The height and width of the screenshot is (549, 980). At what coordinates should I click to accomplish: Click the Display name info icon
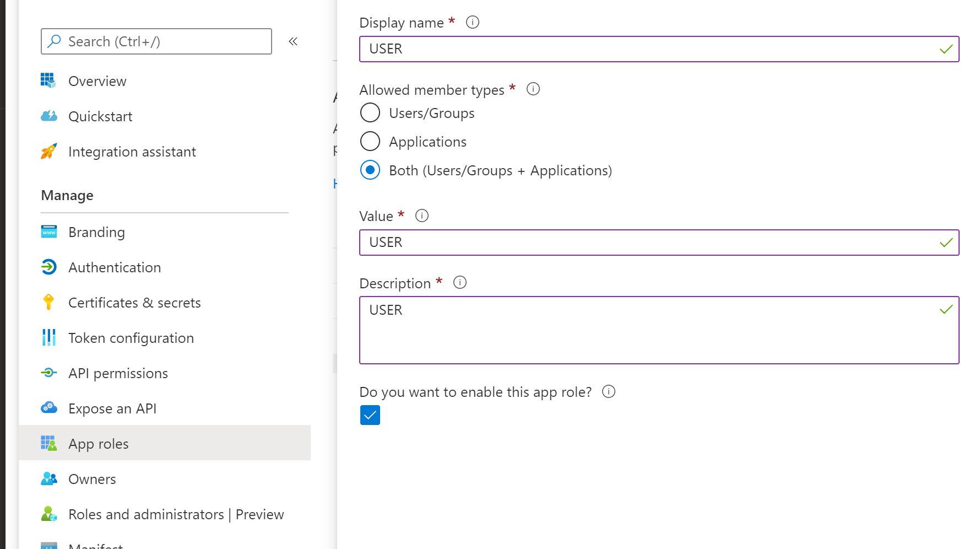[x=472, y=22]
